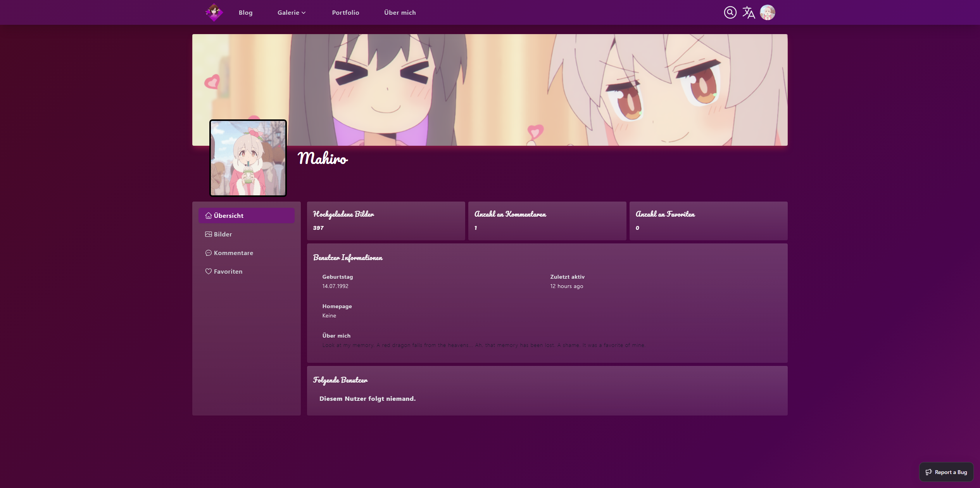Click the Hochgeladene Bilder stats card
The width and height of the screenshot is (980, 488).
tap(386, 221)
